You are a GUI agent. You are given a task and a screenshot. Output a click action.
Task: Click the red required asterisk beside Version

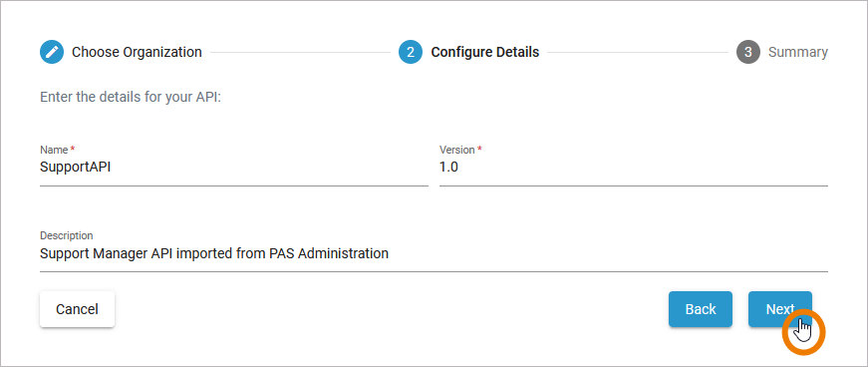(x=480, y=150)
